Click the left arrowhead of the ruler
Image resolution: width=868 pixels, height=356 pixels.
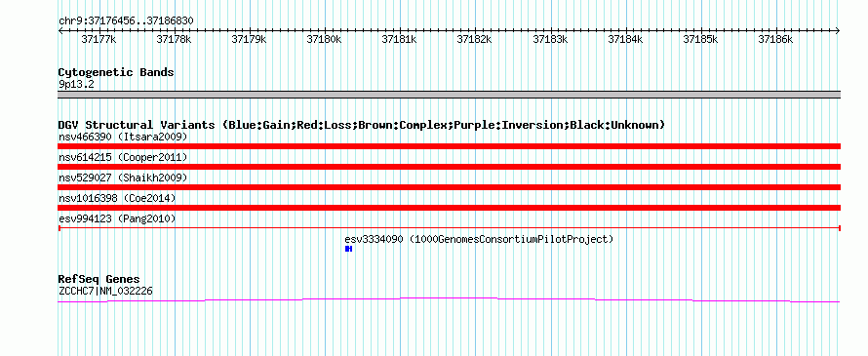pyautogui.click(x=60, y=30)
